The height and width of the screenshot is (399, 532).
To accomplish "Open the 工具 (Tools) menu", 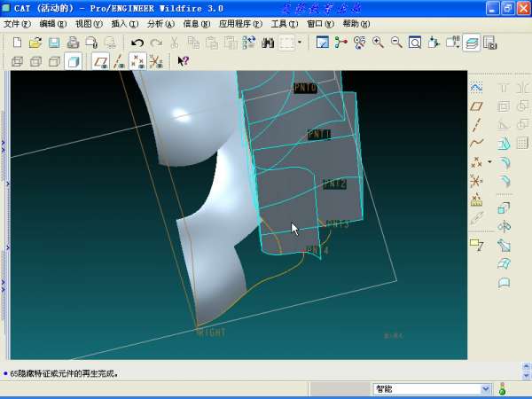I will point(284,24).
